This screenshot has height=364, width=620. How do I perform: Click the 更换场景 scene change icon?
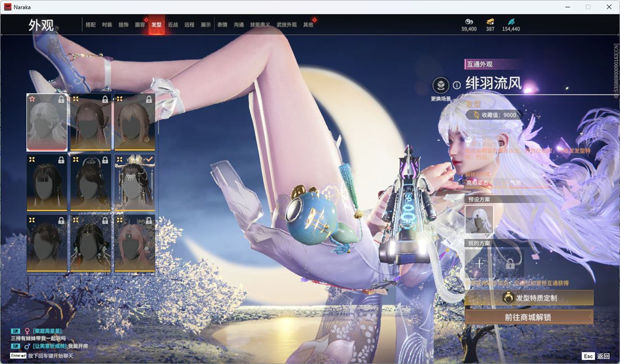tap(440, 86)
